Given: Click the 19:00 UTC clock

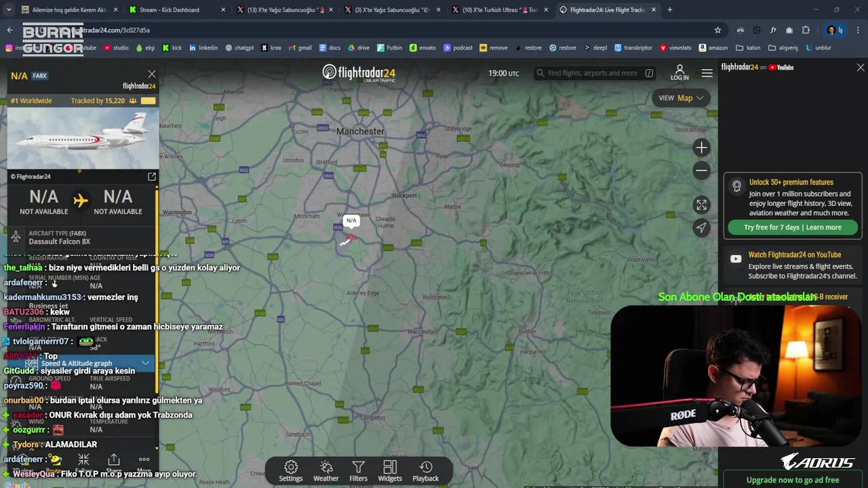Looking at the screenshot, I should click(x=503, y=73).
